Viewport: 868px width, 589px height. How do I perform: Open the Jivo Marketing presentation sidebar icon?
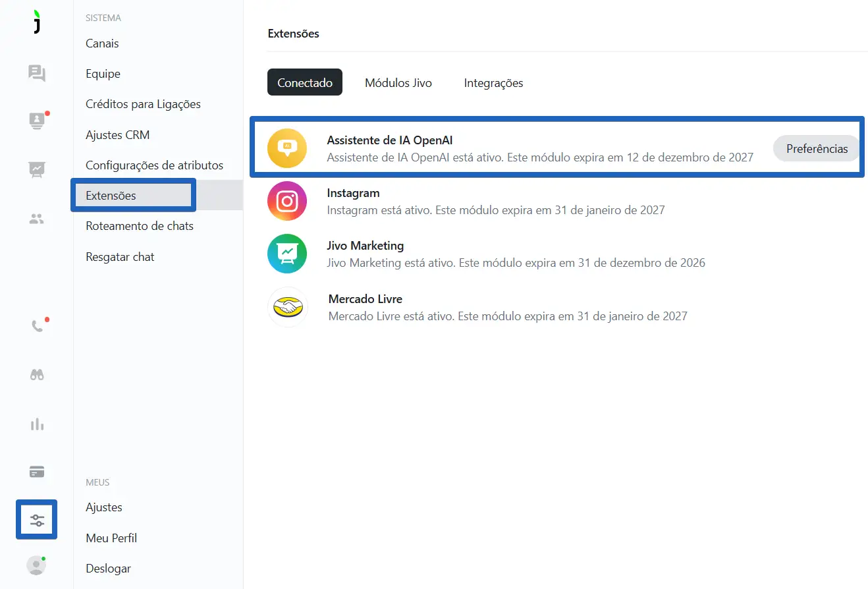37,170
